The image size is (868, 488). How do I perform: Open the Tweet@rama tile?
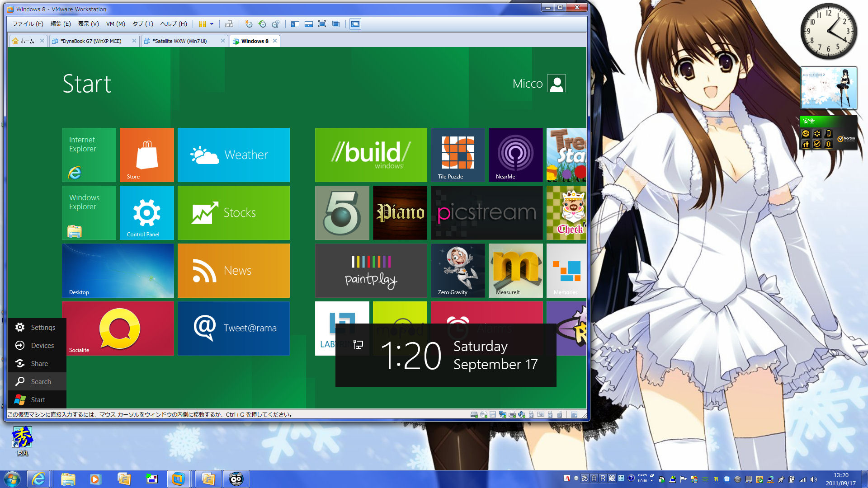[234, 328]
